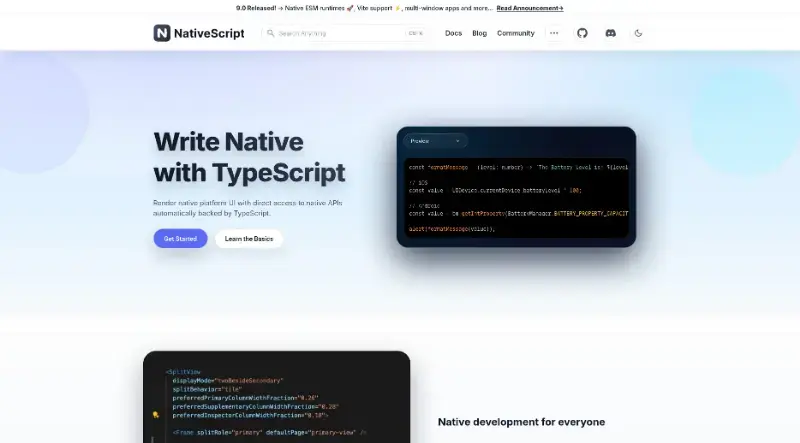Viewport: 800px width, 443px height.
Task: Click the lightbulb icon in code editor
Action: tap(156, 415)
